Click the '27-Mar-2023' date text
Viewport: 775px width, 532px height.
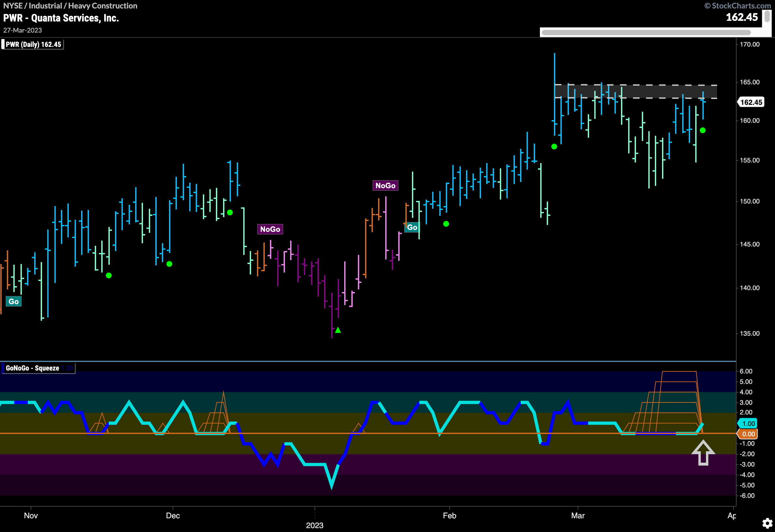pyautogui.click(x=23, y=30)
